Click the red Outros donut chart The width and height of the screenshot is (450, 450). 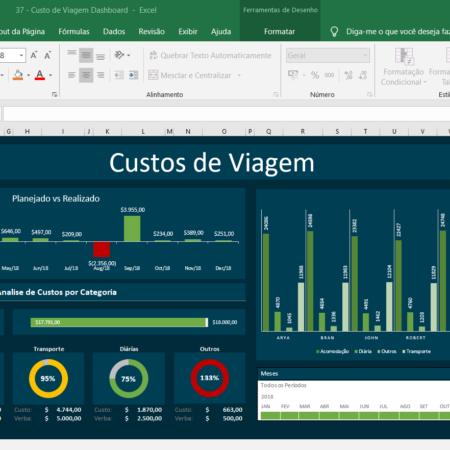tap(210, 378)
